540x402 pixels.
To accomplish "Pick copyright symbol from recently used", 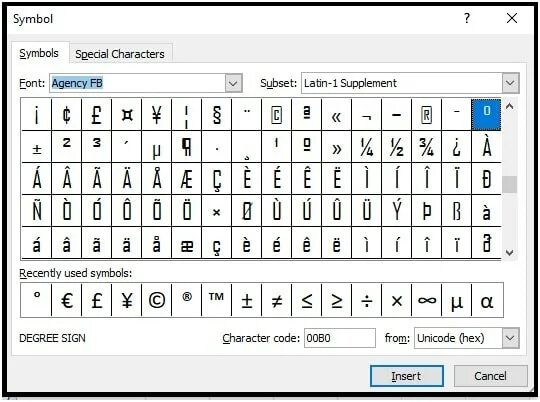I will coord(156,300).
